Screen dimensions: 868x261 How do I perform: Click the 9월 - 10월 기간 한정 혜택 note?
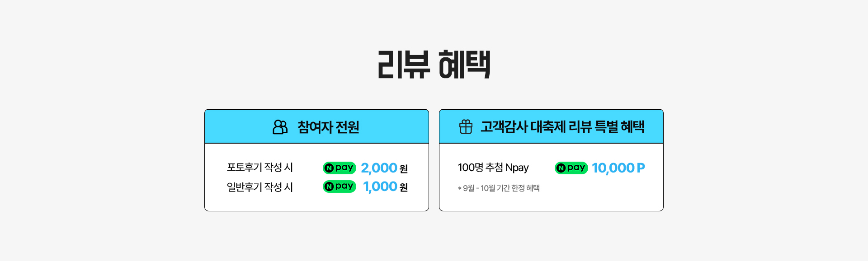[499, 188]
